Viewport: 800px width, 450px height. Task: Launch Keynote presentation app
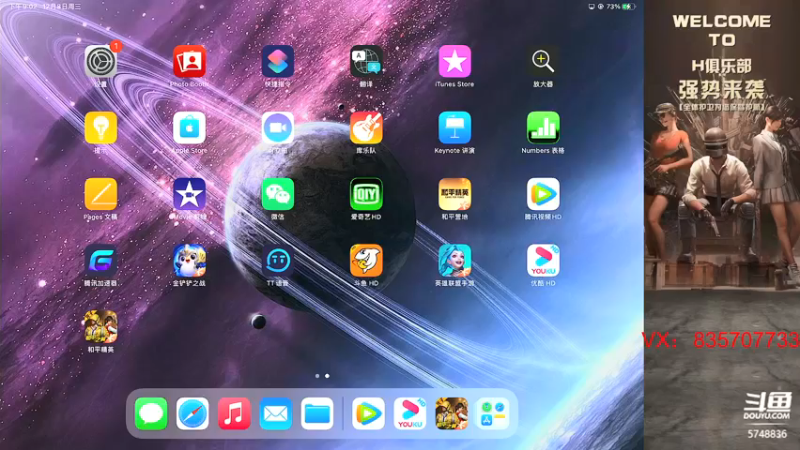[x=455, y=128]
